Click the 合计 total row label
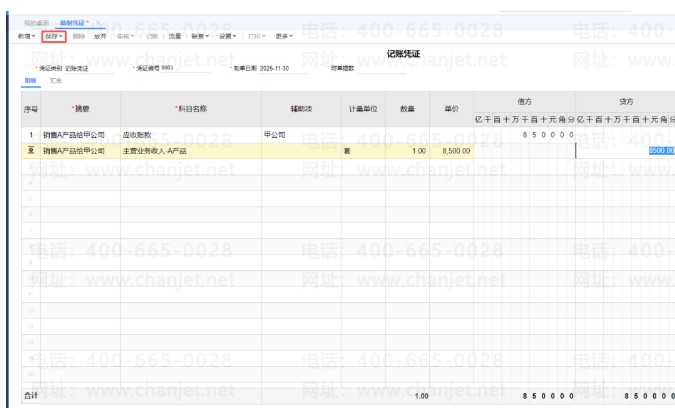Screen dimensions: 675x408 pos(31,396)
